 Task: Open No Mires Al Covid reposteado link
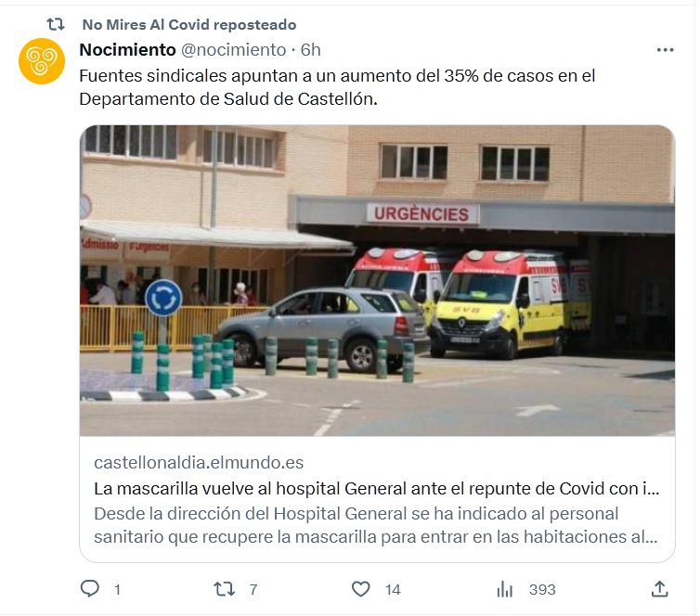pos(189,24)
